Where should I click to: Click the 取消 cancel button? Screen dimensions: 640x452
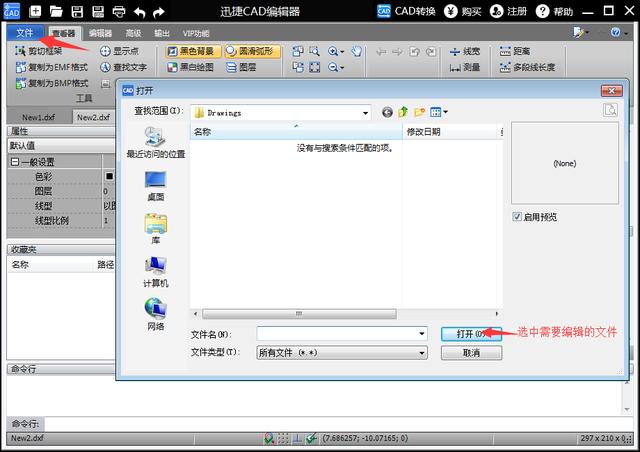point(471,353)
